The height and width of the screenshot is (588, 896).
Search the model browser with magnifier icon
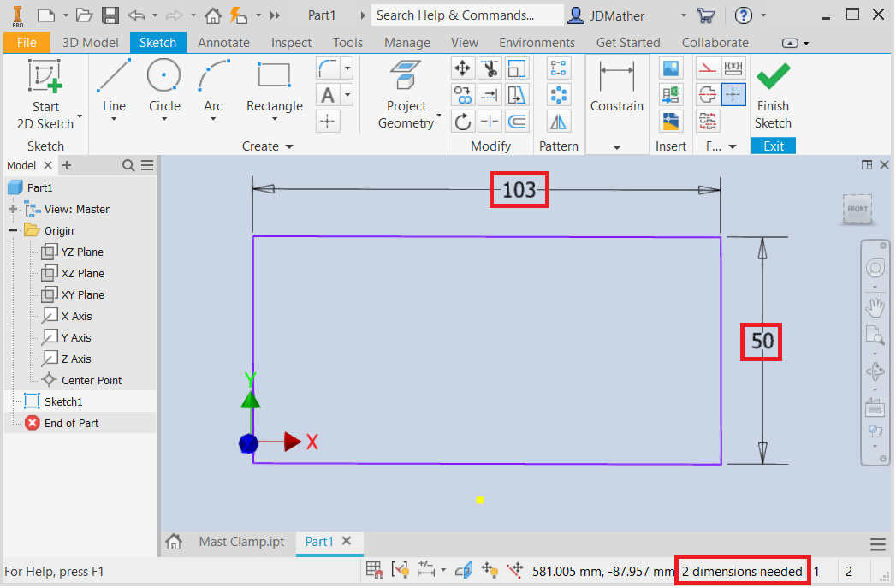pyautogui.click(x=128, y=166)
